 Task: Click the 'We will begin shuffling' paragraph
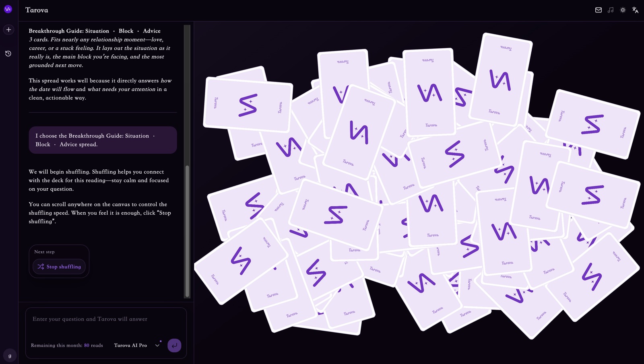[99, 180]
